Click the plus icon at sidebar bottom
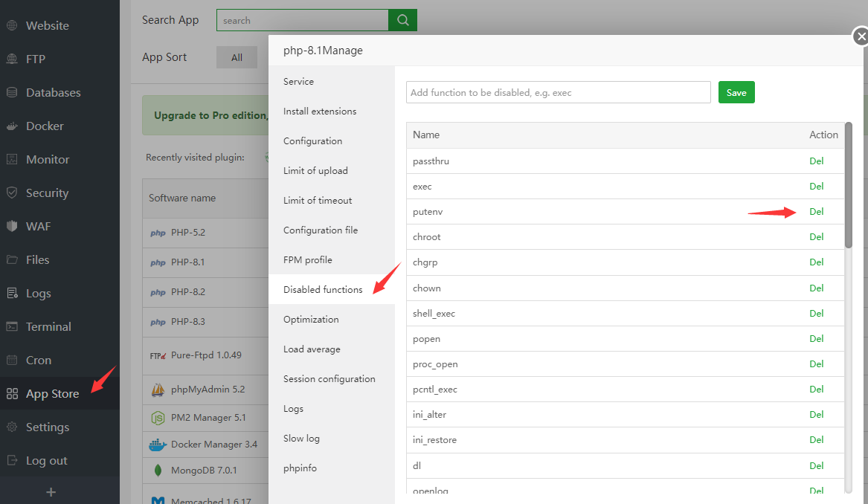The image size is (868, 504). tap(51, 492)
